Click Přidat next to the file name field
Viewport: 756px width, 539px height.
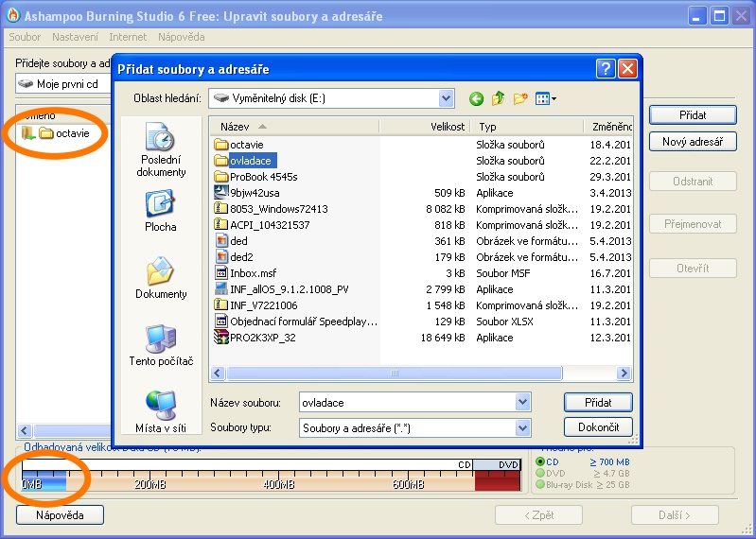click(x=597, y=403)
